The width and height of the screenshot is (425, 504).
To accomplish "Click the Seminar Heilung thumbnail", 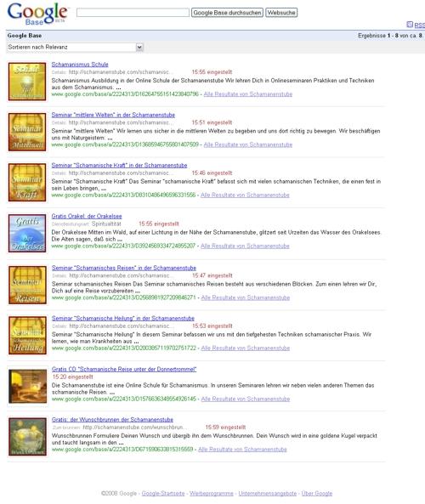I will [x=27, y=335].
